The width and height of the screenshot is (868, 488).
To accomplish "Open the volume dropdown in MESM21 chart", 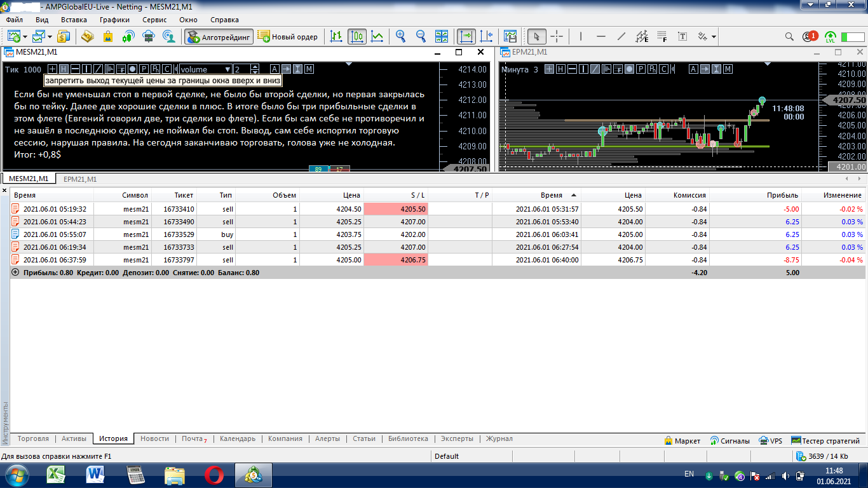I will pyautogui.click(x=205, y=69).
